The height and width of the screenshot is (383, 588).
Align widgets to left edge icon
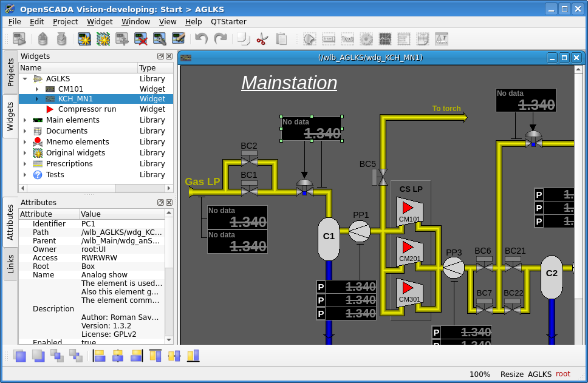(x=99, y=356)
